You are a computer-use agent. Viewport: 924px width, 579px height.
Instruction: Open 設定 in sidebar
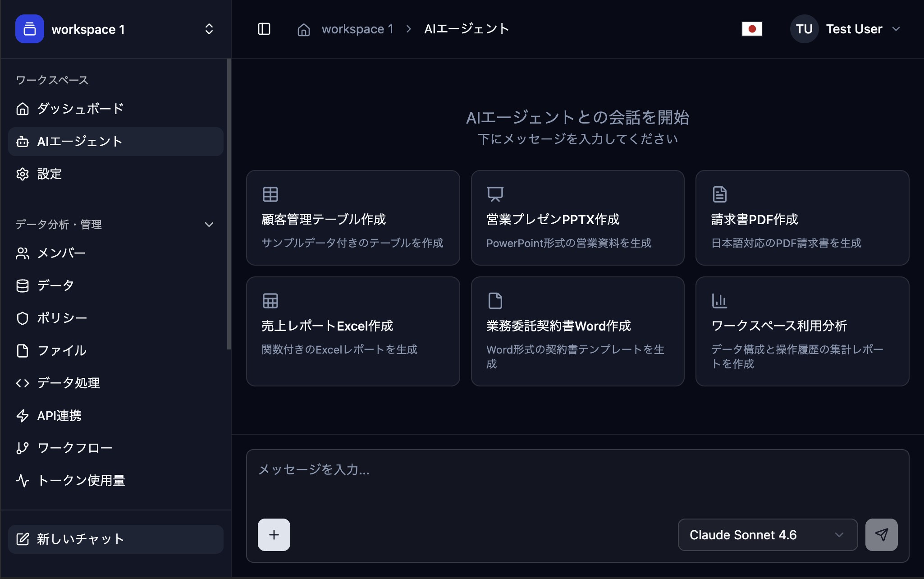click(50, 174)
